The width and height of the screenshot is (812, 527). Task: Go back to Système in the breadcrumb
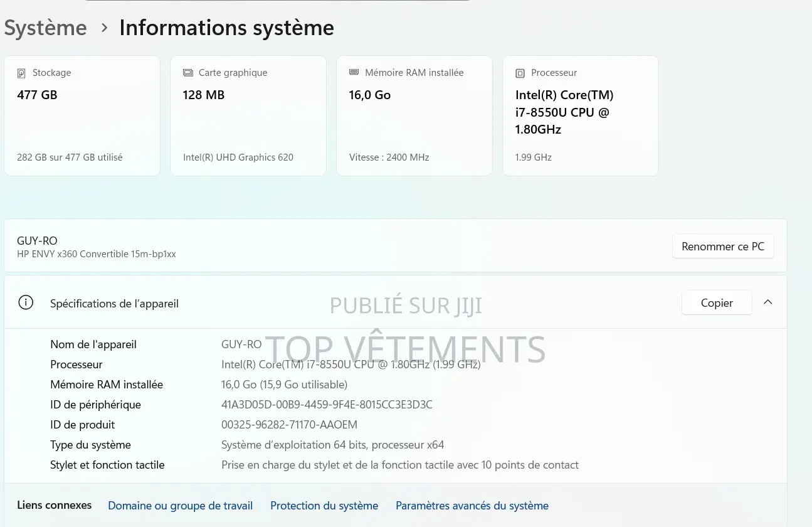point(45,28)
